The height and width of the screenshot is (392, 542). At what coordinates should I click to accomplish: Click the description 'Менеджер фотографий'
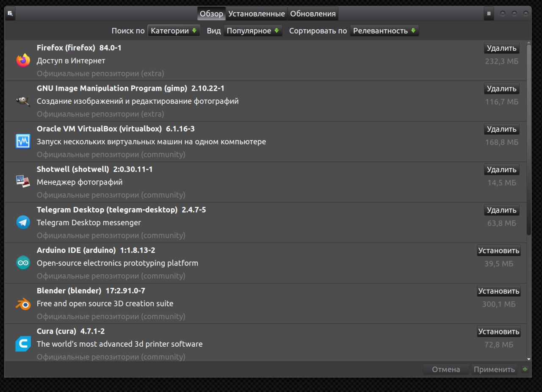point(80,182)
